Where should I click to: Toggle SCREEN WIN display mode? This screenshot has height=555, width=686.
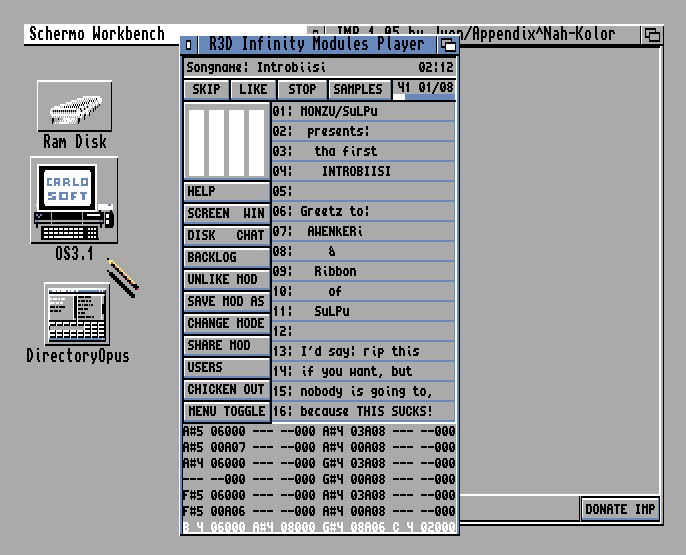point(227,213)
